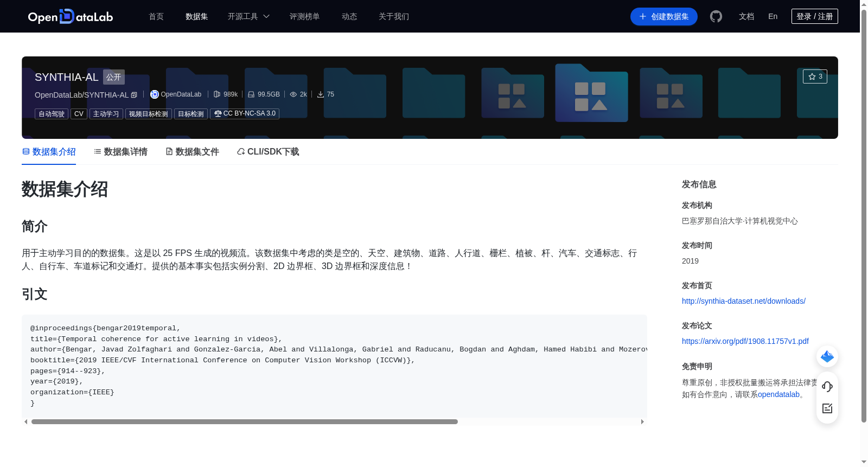Click the 创建数据集 button

(x=664, y=16)
